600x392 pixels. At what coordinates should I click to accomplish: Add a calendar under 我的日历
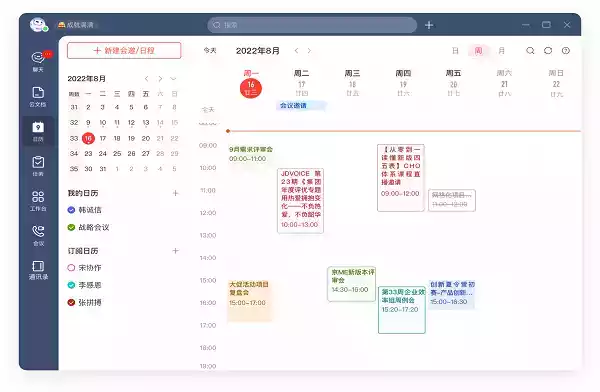(x=175, y=193)
